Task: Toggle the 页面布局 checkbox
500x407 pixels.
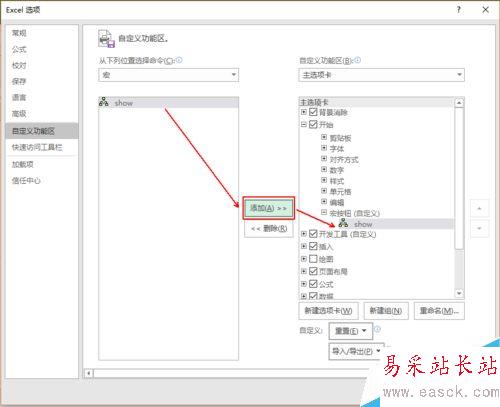Action: [313, 271]
